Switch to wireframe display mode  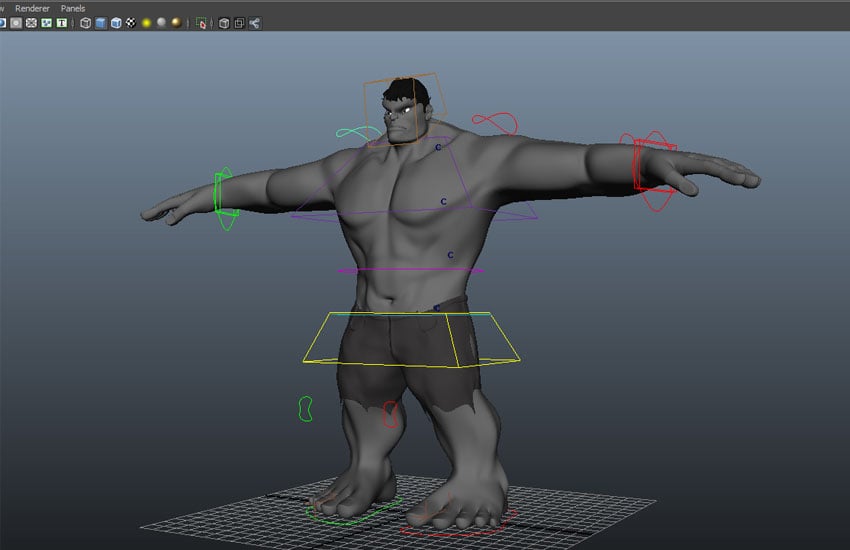pos(86,23)
